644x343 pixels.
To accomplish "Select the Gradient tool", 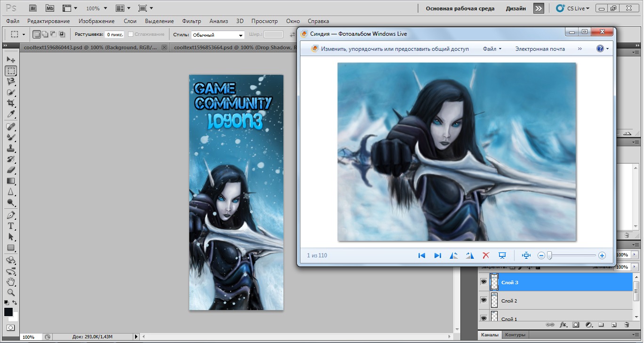I will click(x=11, y=181).
